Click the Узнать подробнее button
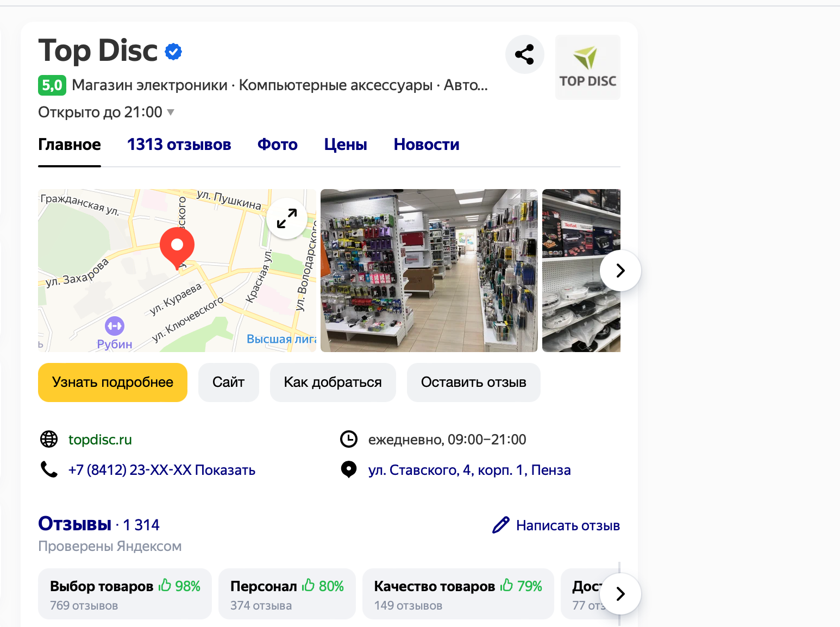840x627 pixels. pyautogui.click(x=112, y=383)
